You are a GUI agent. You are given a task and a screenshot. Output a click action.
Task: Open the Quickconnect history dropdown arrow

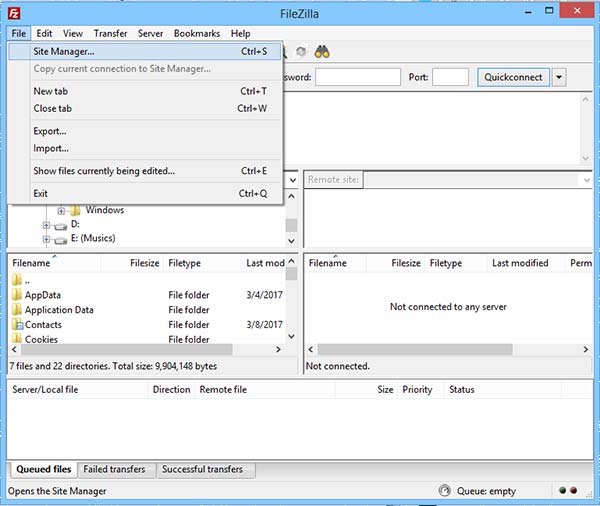coord(559,77)
